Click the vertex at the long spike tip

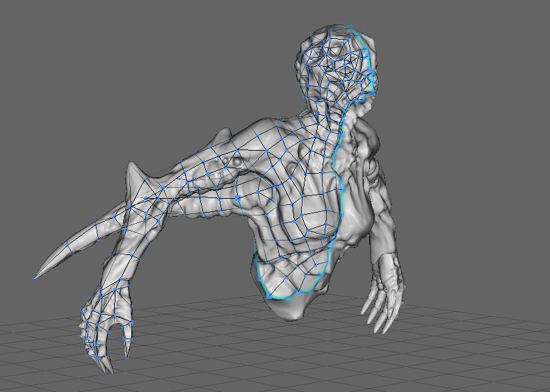pyautogui.click(x=35, y=278)
